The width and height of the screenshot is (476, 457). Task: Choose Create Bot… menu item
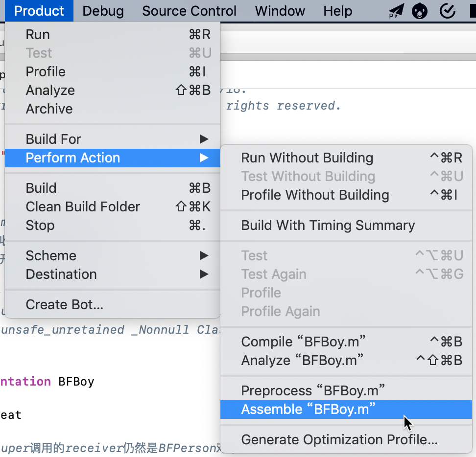point(112,304)
